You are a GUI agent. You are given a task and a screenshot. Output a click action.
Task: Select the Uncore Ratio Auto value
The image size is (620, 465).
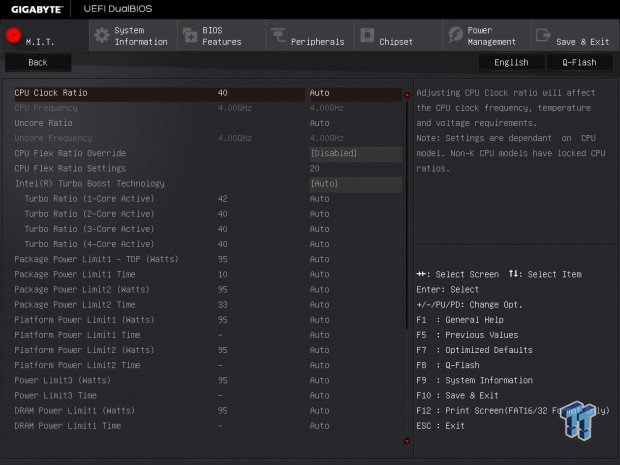(319, 123)
